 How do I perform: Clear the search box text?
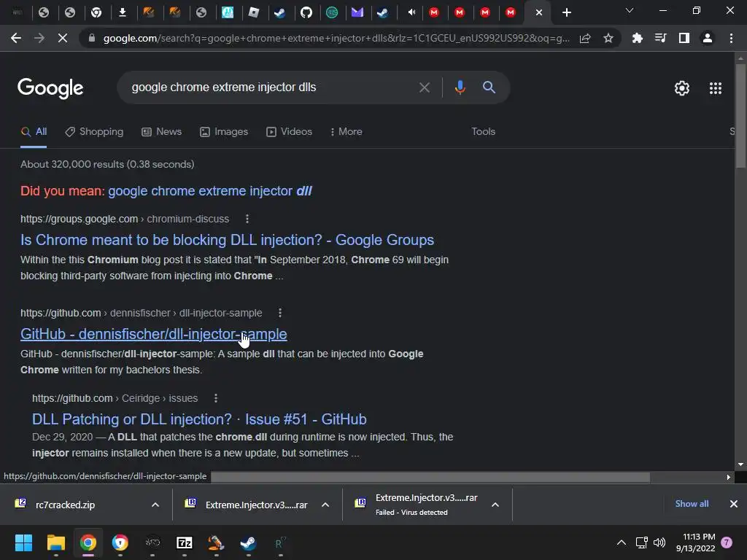coord(424,87)
